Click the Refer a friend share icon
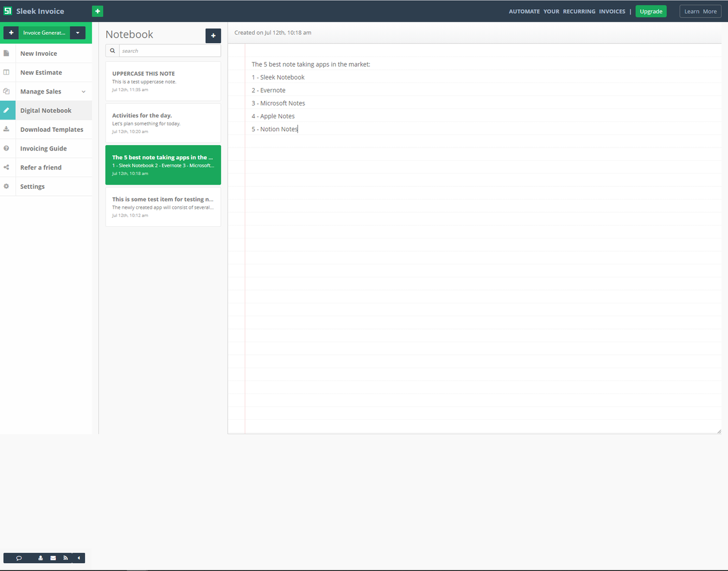 [7, 167]
